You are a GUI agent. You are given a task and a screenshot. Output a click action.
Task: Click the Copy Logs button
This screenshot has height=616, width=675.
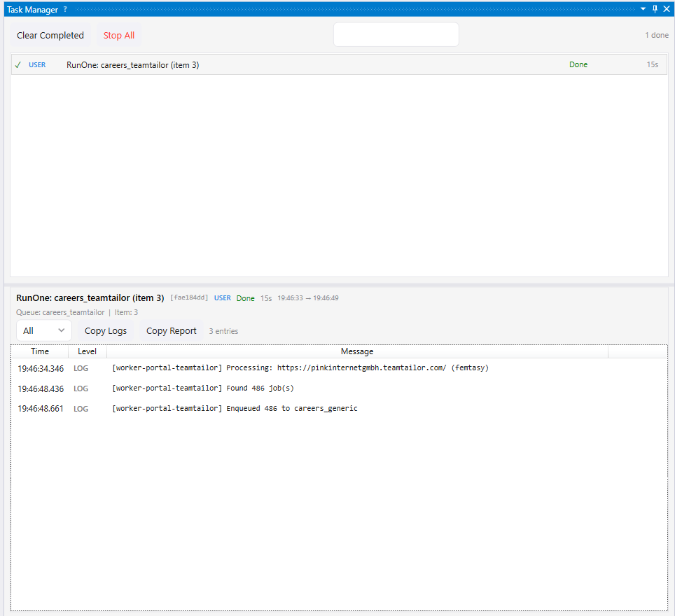point(106,330)
